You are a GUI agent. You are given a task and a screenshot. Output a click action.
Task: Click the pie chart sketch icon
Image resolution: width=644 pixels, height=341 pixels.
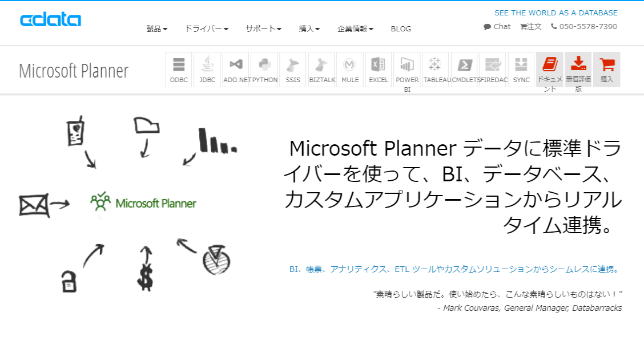coord(216,259)
